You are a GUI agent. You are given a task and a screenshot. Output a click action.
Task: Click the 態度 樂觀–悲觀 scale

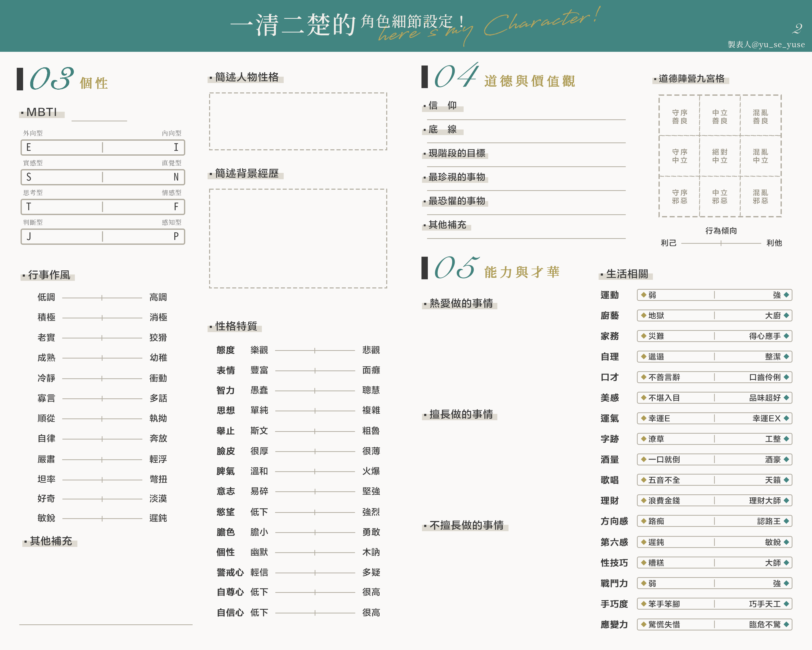[315, 350]
